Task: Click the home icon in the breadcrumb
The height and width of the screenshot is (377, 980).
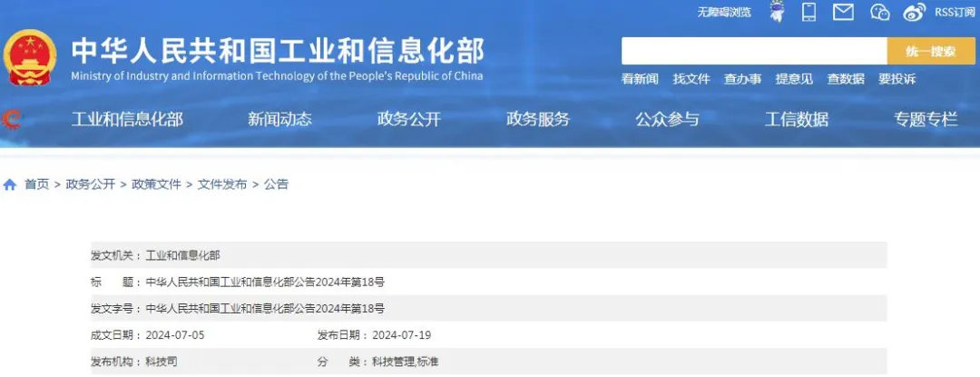Action: pyautogui.click(x=10, y=184)
